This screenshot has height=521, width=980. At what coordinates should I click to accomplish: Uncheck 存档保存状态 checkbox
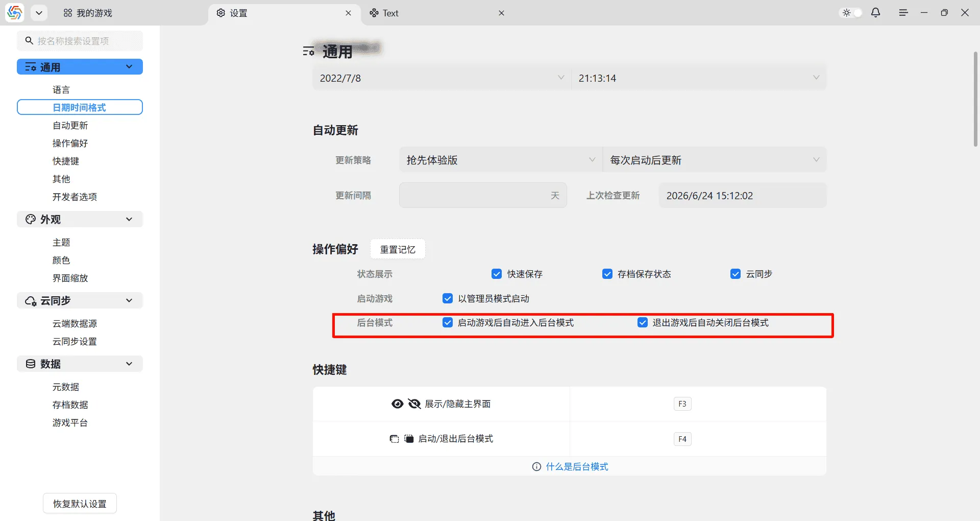tap(607, 274)
